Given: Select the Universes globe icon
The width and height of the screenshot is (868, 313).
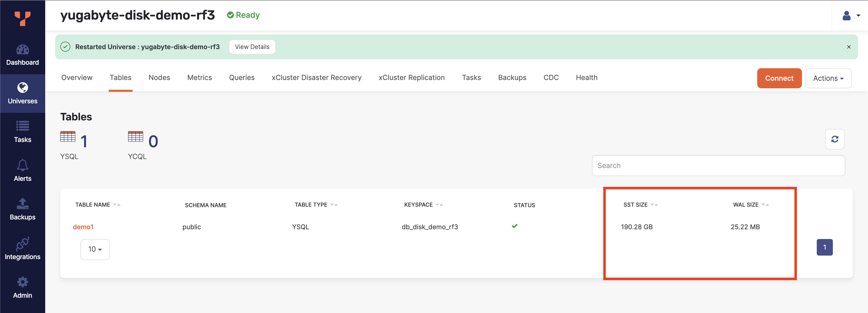Looking at the screenshot, I should coord(22,88).
